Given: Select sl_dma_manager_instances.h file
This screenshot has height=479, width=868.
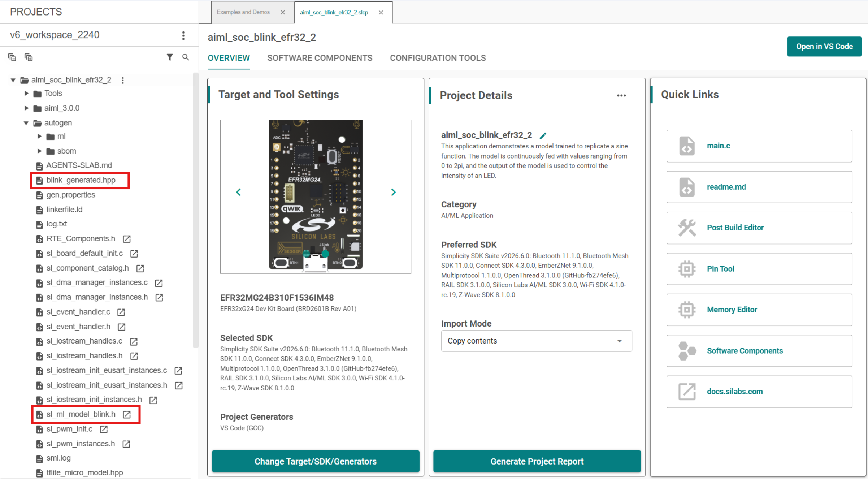Looking at the screenshot, I should click(97, 297).
